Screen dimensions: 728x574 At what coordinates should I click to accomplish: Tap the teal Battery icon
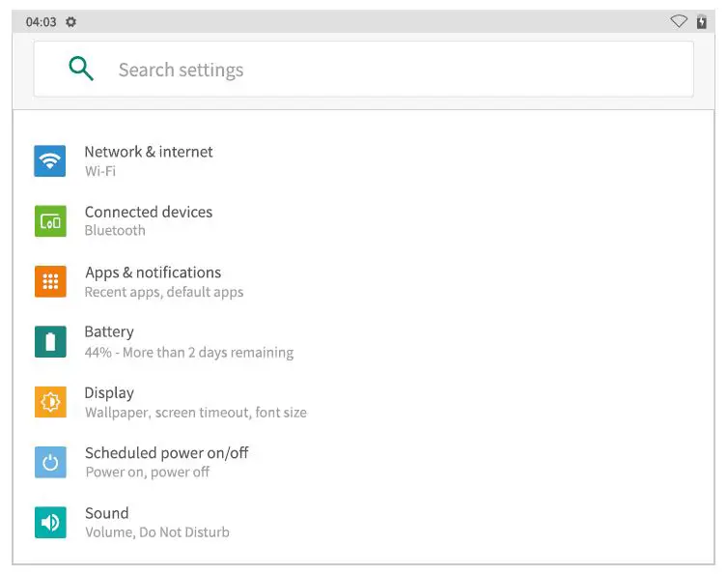tap(50, 341)
